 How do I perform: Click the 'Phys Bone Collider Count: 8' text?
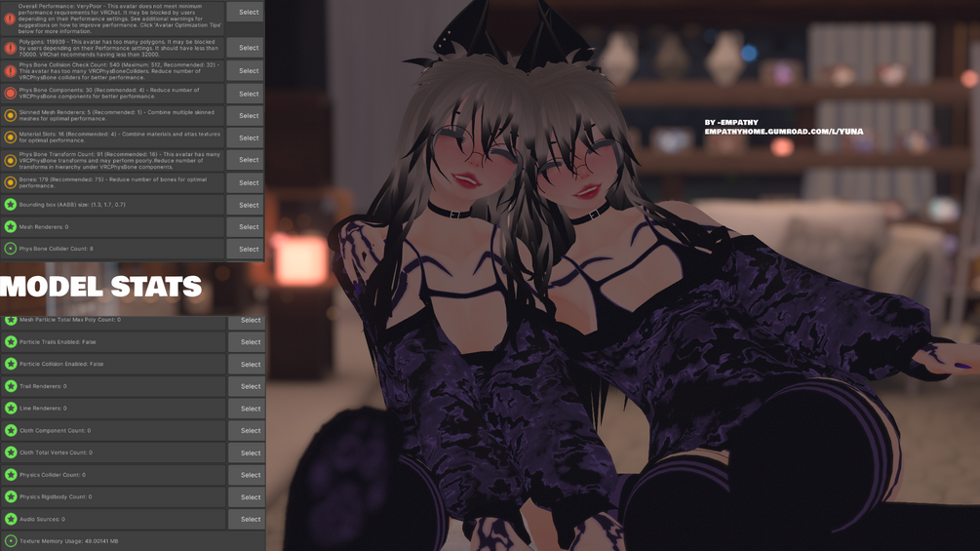(x=56, y=249)
